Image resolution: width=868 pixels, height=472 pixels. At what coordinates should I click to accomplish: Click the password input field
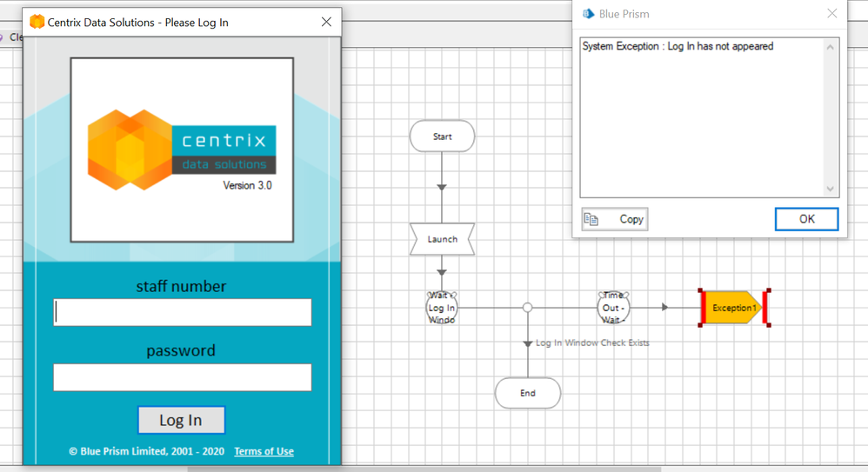tap(182, 377)
